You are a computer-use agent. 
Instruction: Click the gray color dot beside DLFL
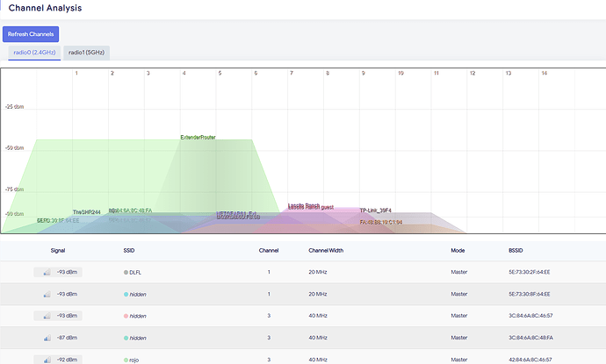126,273
